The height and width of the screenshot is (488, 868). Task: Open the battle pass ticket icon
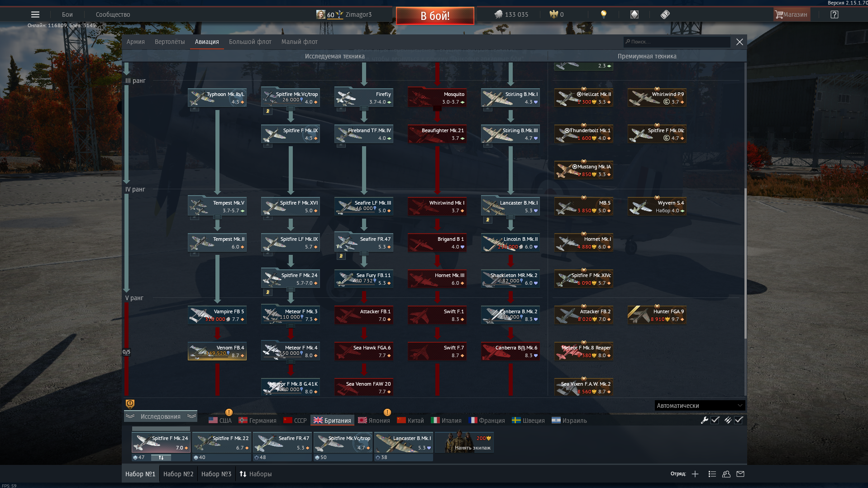[665, 14]
